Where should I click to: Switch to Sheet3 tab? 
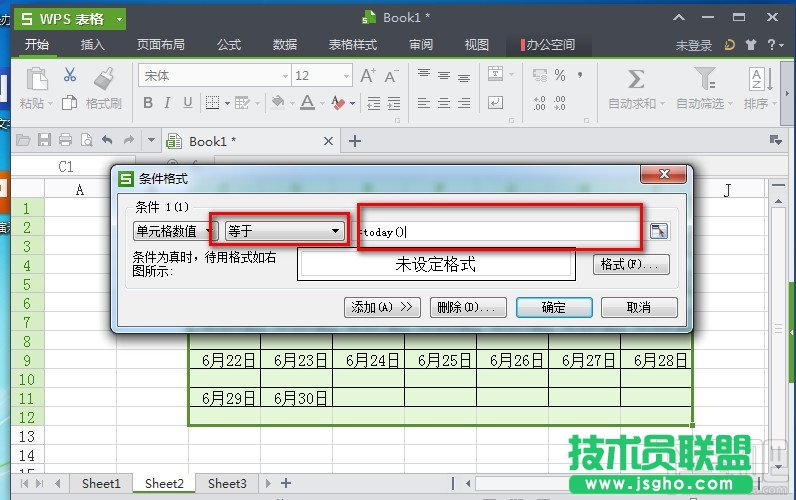[227, 483]
